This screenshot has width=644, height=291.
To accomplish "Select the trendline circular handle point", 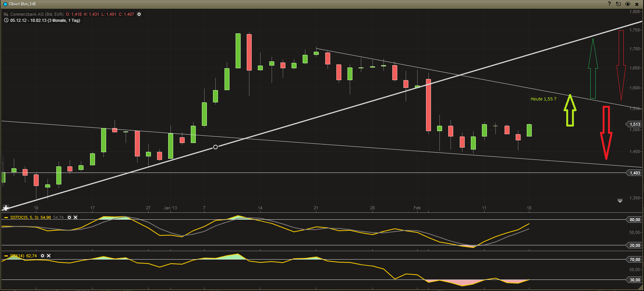I will coord(215,147).
